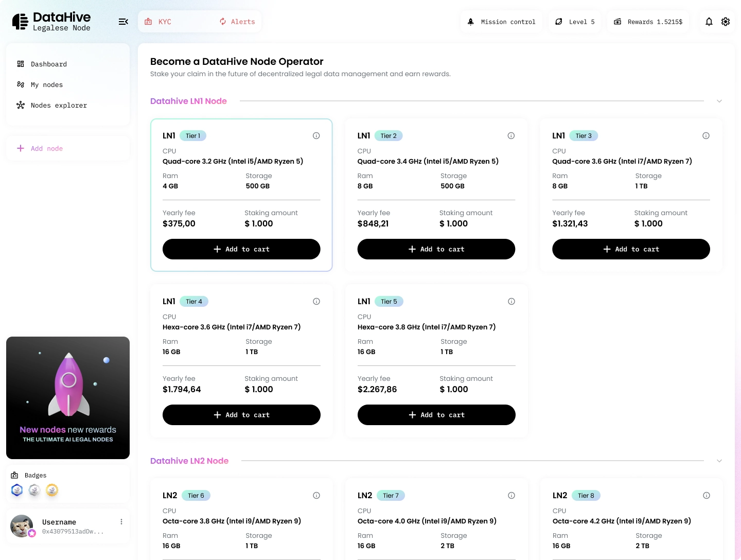
Task: Click the Badges section label
Action: click(36, 476)
